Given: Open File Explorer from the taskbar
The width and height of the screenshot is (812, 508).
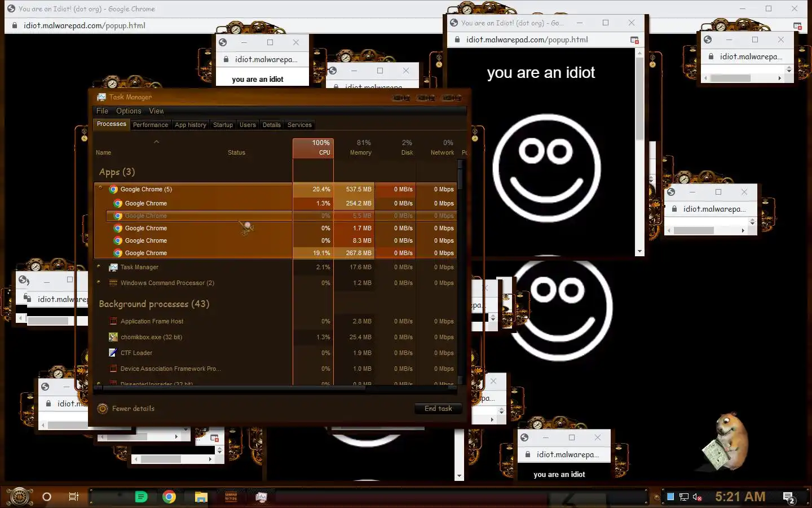Looking at the screenshot, I should pyautogui.click(x=201, y=497).
